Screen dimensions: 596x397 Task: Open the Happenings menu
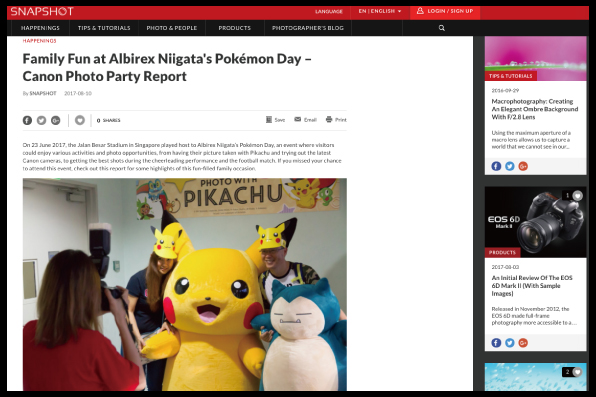pyautogui.click(x=40, y=28)
